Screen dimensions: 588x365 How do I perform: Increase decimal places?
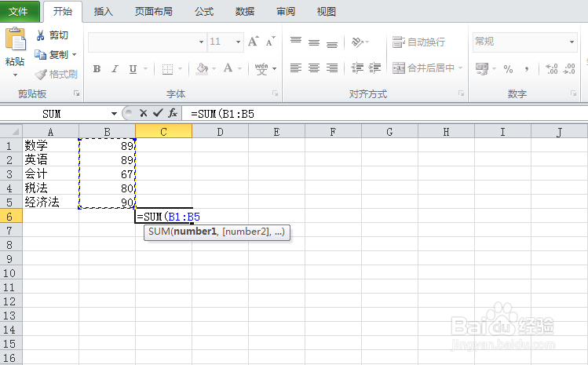coord(552,69)
